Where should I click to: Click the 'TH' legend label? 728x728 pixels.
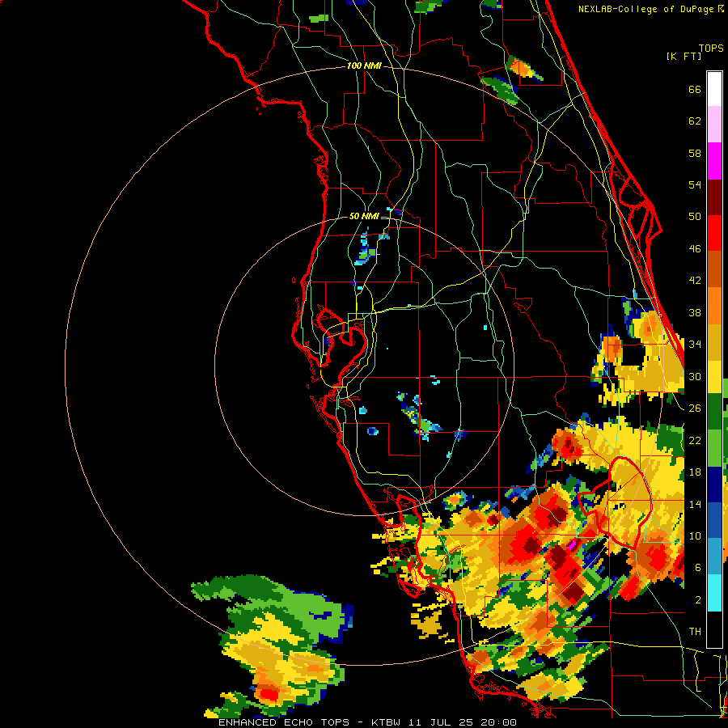coord(695,632)
